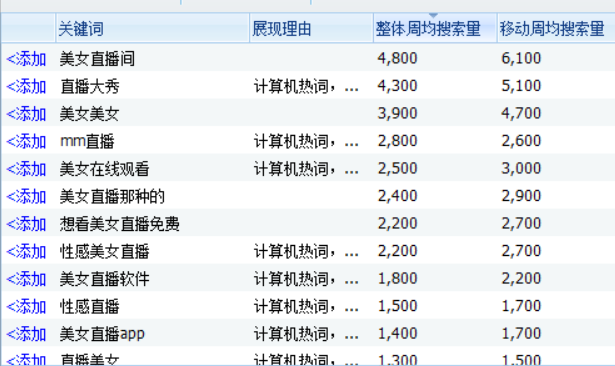Viewport: 615px width, 366px height.
Task: Click mobile search volume 2,900
Action: pos(521,196)
